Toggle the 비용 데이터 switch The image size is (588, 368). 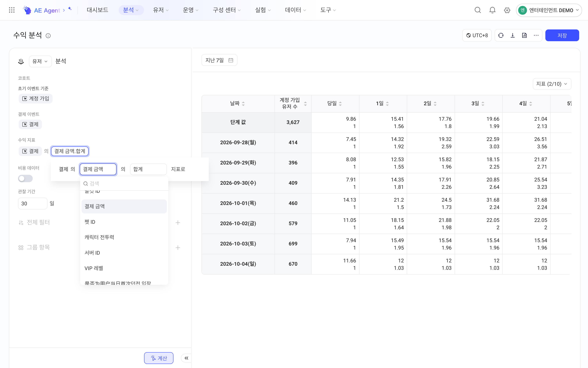point(25,178)
